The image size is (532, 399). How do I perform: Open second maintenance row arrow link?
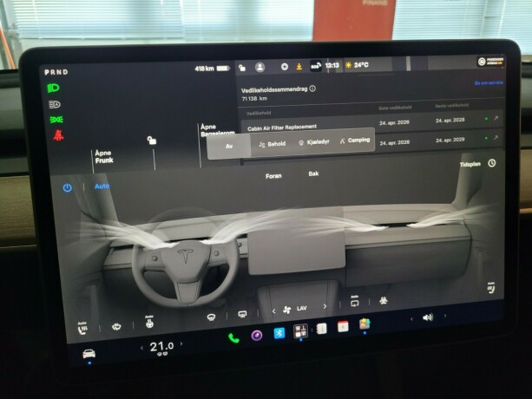pyautogui.click(x=496, y=138)
